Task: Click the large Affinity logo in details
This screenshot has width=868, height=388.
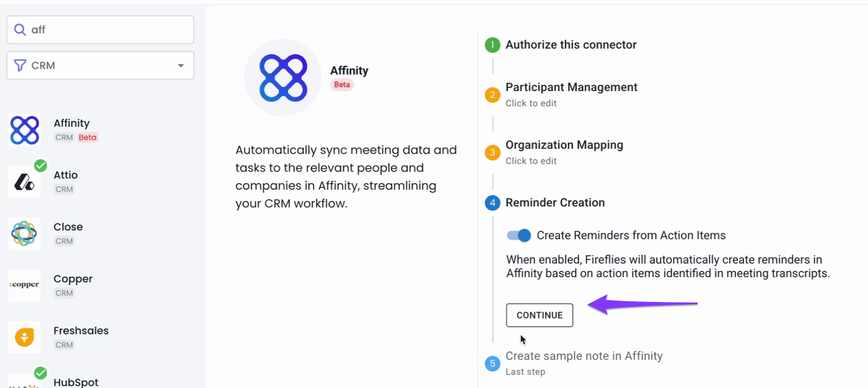Action: [283, 77]
